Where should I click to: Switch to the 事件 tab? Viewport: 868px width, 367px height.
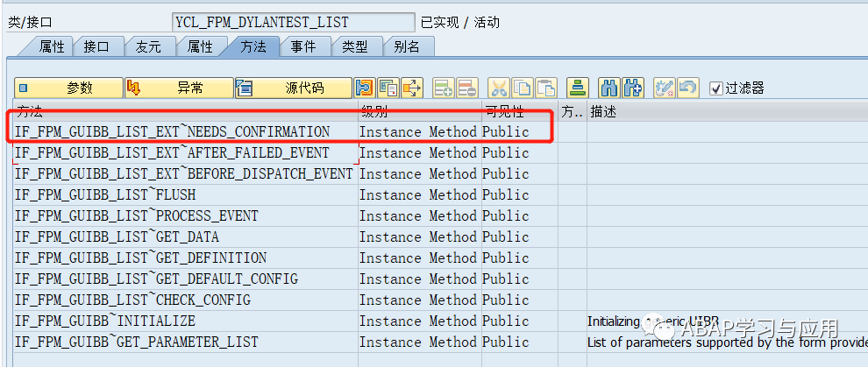coord(303,47)
